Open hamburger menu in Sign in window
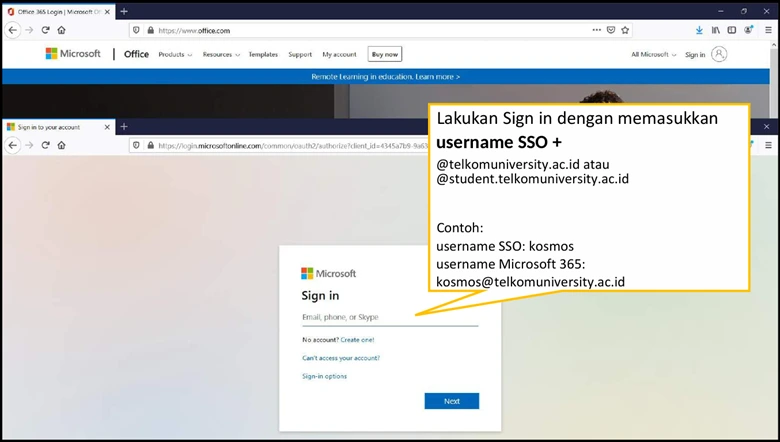The image size is (780, 442). tap(768, 145)
